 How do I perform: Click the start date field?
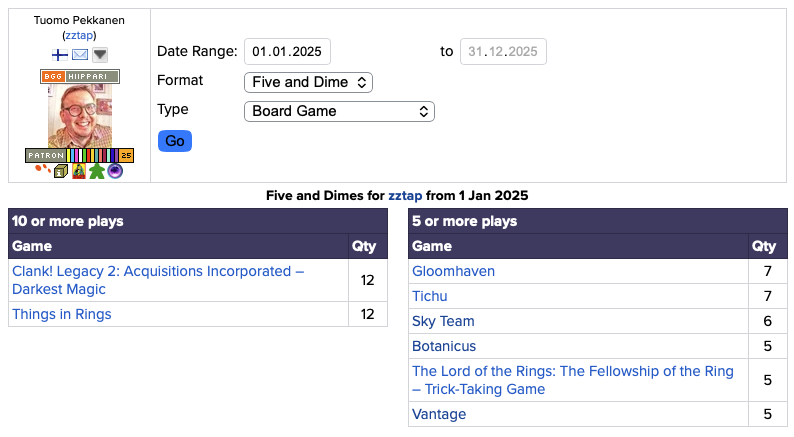(x=287, y=52)
